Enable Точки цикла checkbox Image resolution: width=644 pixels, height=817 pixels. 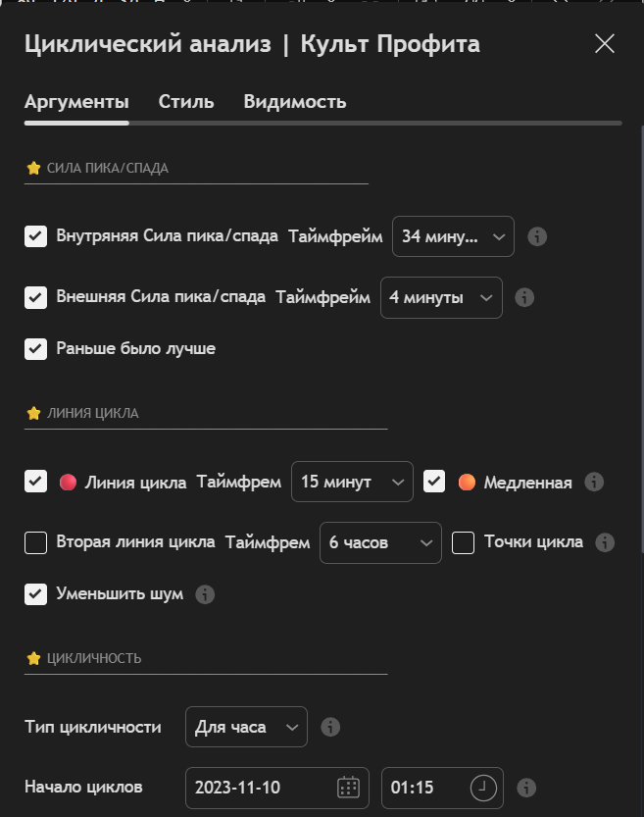point(463,542)
